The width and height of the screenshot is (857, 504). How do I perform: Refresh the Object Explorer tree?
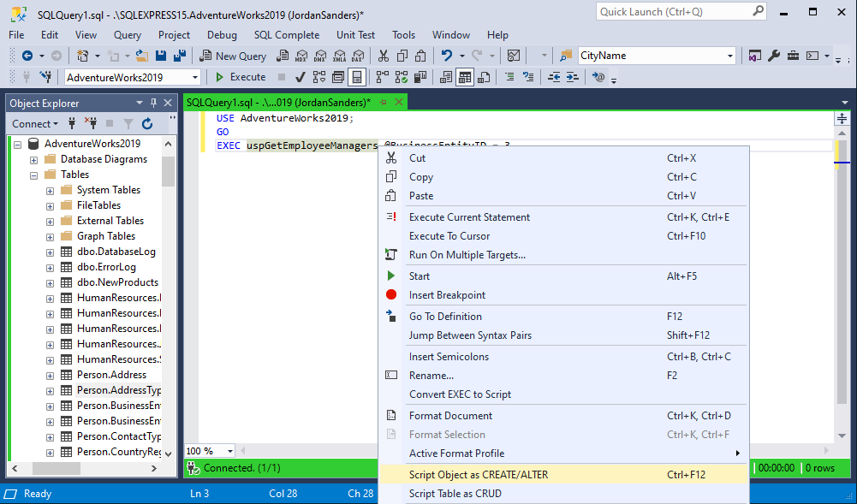tap(147, 124)
